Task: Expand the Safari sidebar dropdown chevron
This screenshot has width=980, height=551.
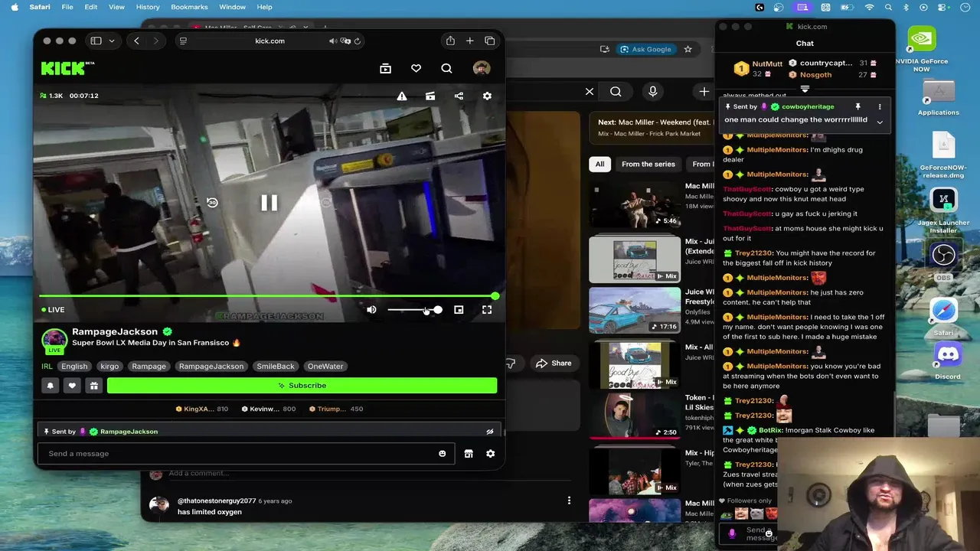Action: point(112,41)
